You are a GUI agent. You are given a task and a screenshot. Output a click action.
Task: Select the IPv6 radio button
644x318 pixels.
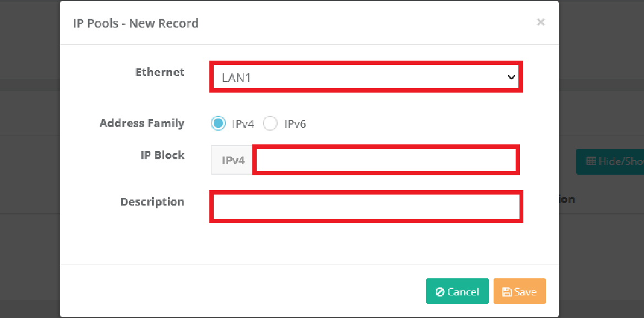270,123
